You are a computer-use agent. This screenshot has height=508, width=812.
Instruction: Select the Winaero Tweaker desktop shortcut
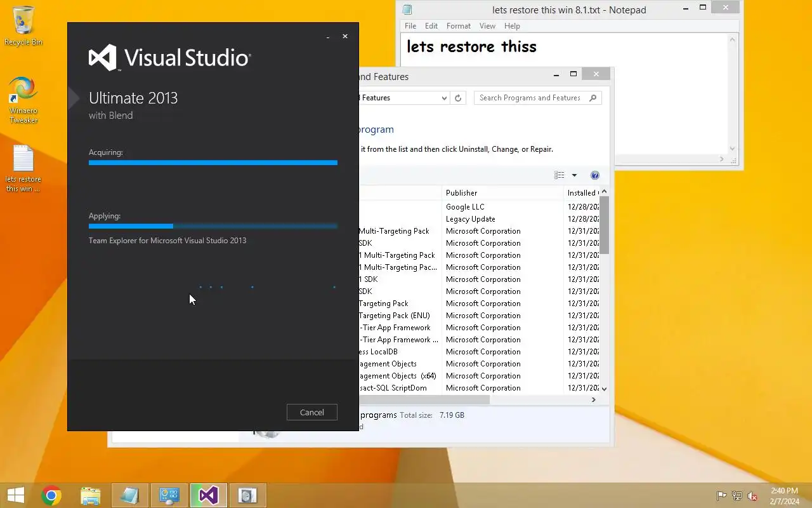[x=23, y=100]
